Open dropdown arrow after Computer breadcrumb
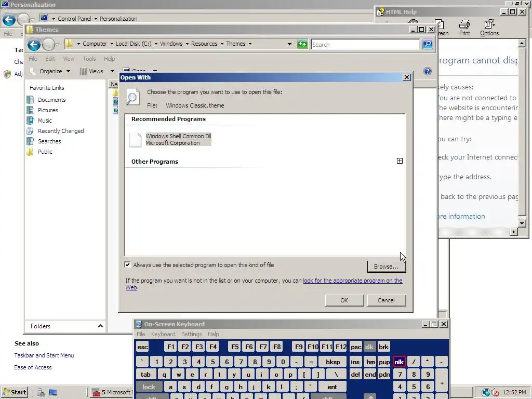This screenshot has height=399, width=532. (112, 44)
